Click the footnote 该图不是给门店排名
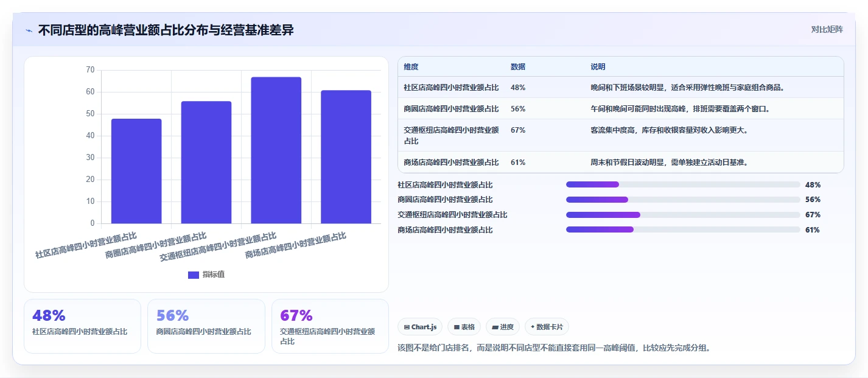This screenshot has height=378, width=868. coord(554,348)
